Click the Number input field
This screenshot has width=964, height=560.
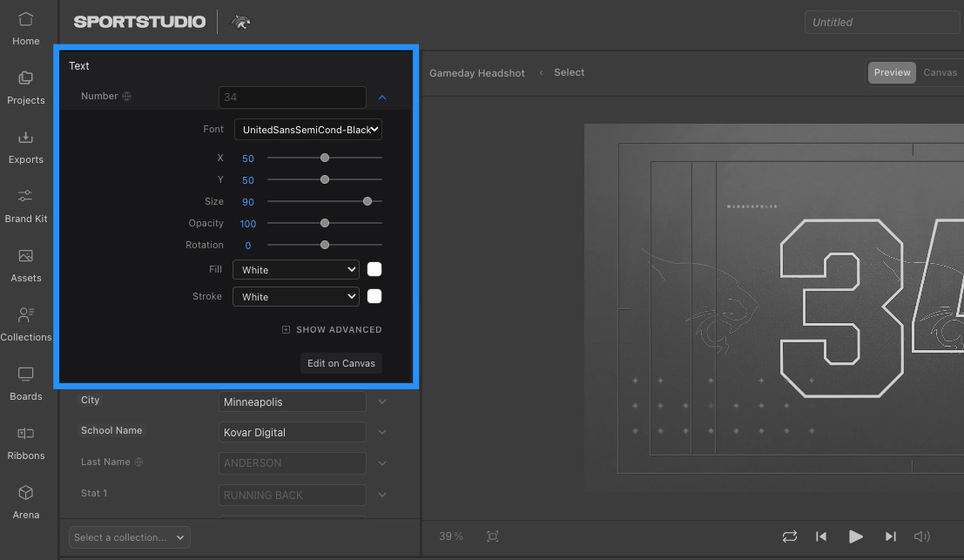click(292, 98)
